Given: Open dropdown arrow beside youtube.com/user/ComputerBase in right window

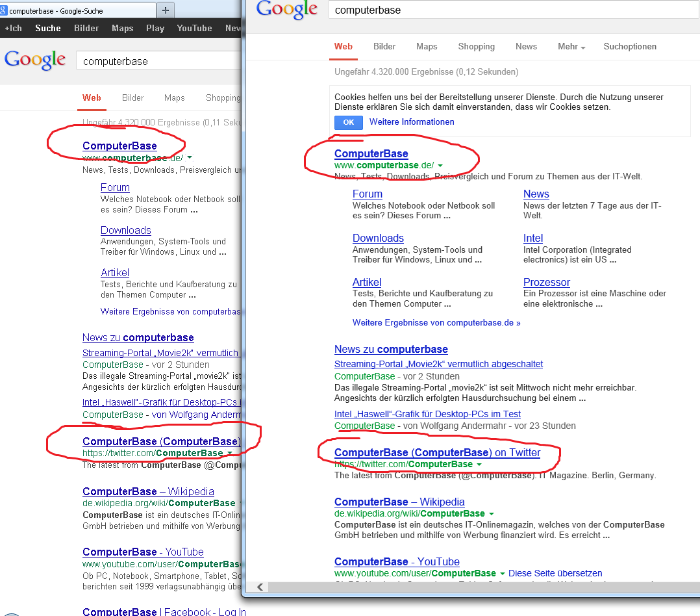Looking at the screenshot, I should pyautogui.click(x=502, y=573).
